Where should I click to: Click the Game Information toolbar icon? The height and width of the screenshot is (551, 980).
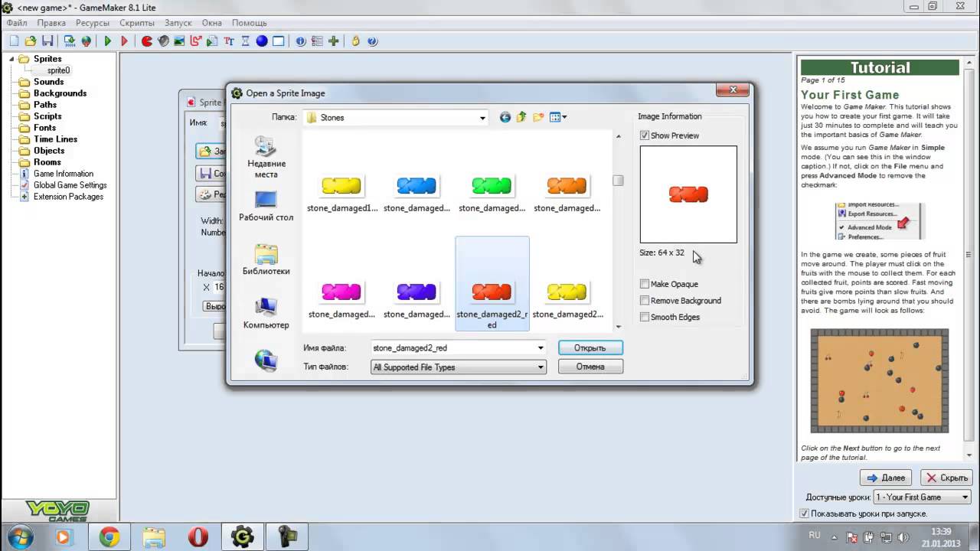(x=301, y=41)
